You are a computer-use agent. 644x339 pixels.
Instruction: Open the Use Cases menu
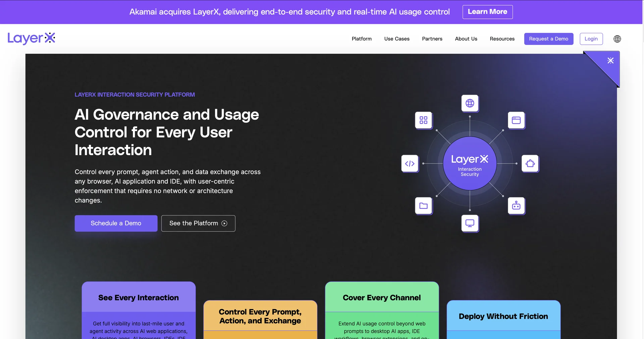click(397, 39)
